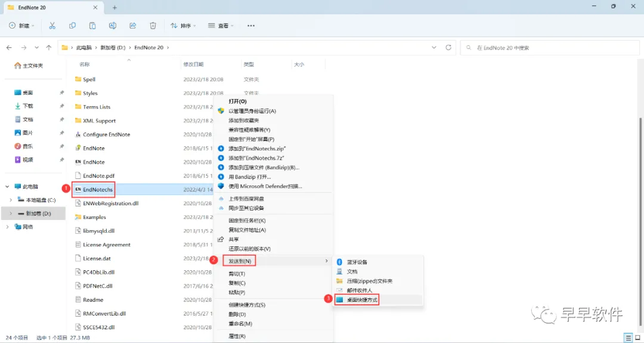Open a new tab with plus icon
This screenshot has height=343, width=644.
(x=114, y=7)
